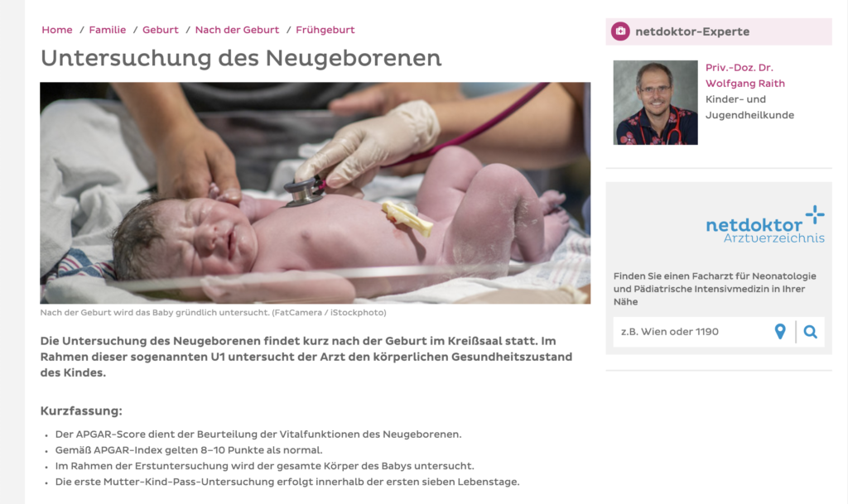Focus the 'z.B. Wien oder 1190' search field
Viewport: 848px width, 504px height.
(x=692, y=332)
